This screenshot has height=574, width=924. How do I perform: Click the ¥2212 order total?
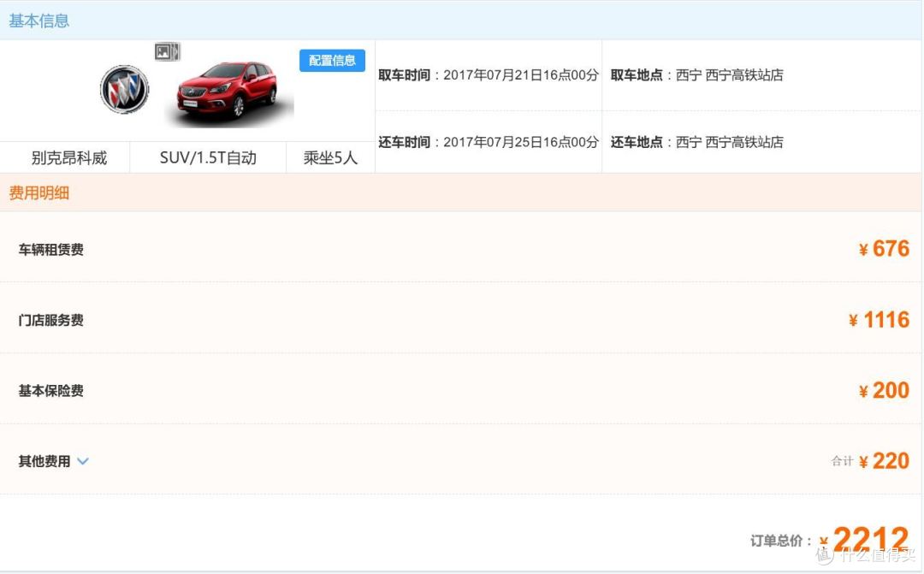[x=864, y=539]
